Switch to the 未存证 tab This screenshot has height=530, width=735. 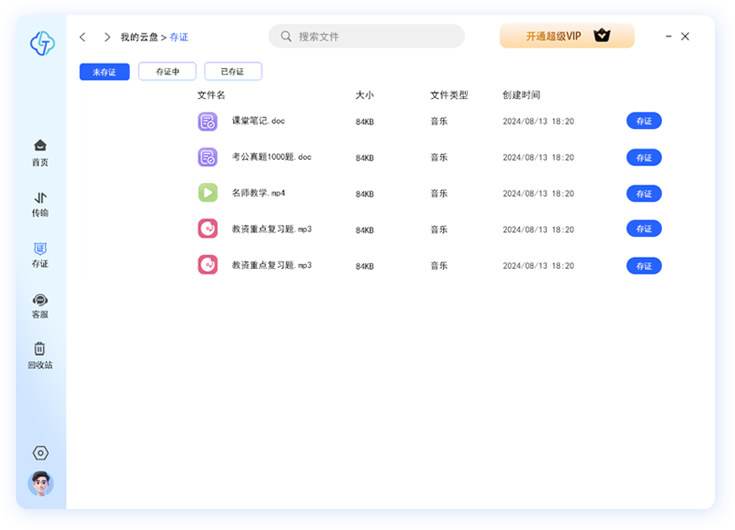point(105,72)
